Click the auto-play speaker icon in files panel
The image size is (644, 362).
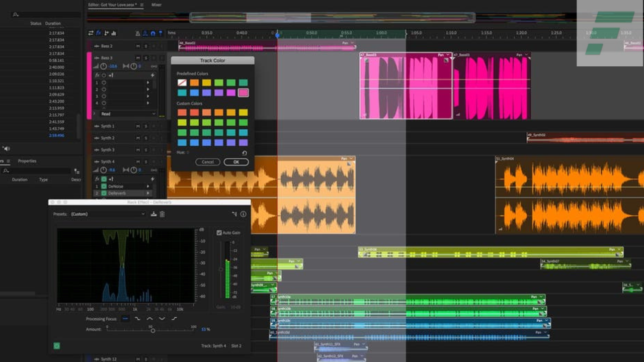click(6, 149)
